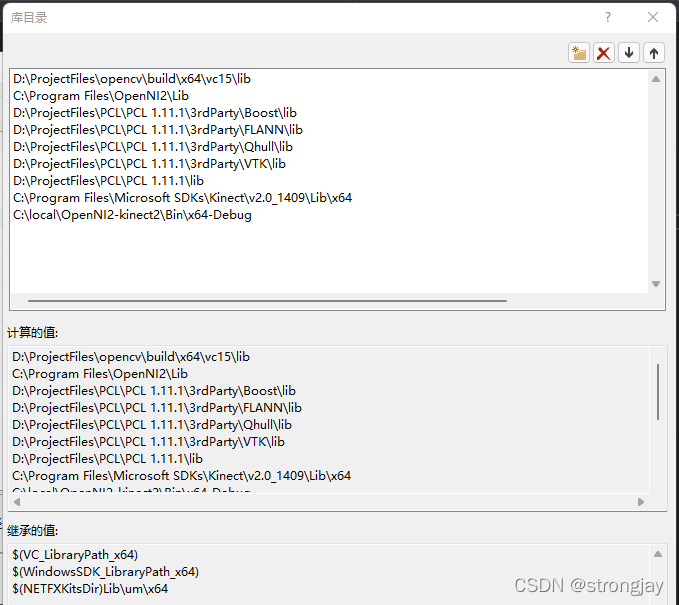Click scroll up arrow in 继承的值 box
The height and width of the screenshot is (605, 679).
coord(658,554)
